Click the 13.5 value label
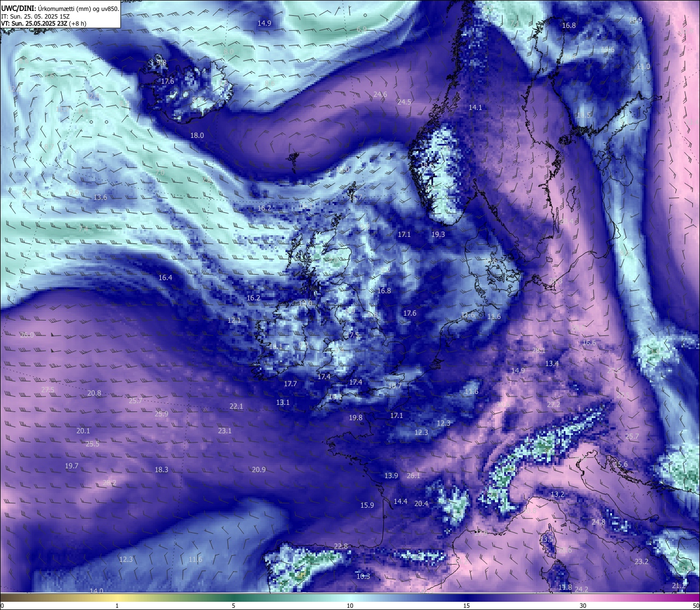Screen dimensions: 700x610 coord(547,539)
